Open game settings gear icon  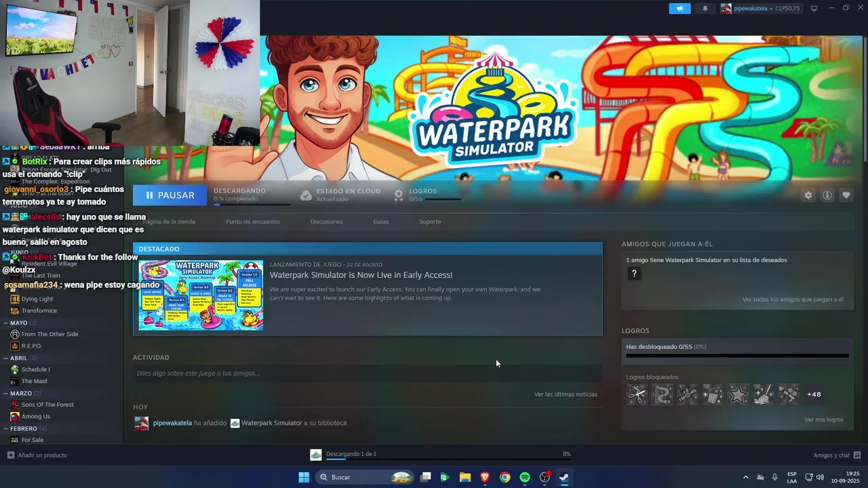click(808, 195)
